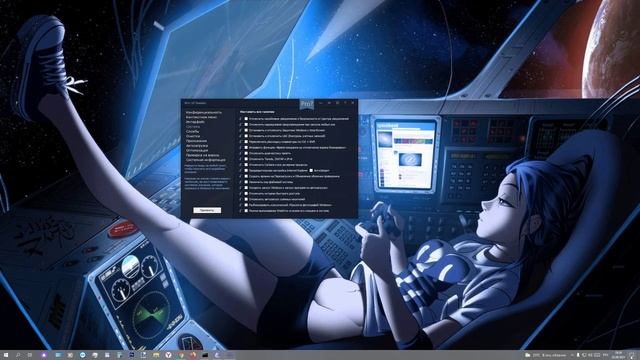This screenshot has height=360, width=640.
Task: Expand the hidden system tray icons chevron
Action: [x=572, y=355]
